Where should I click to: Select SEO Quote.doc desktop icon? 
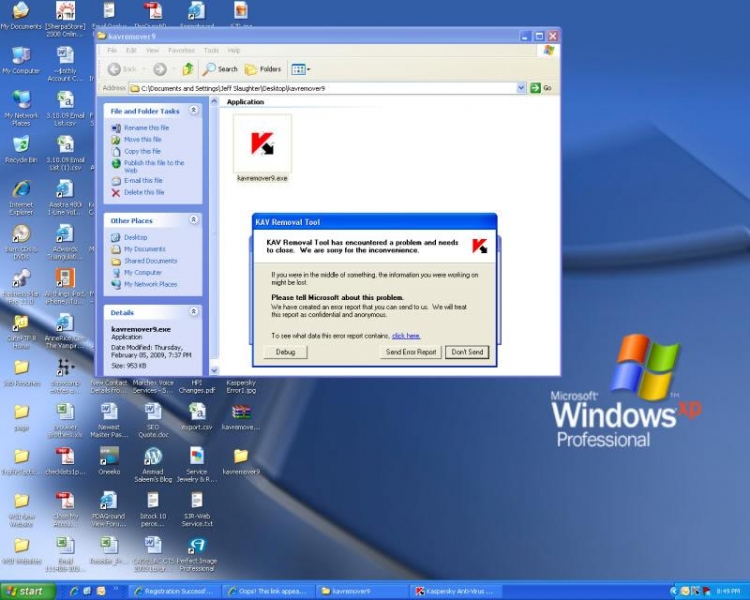tap(153, 421)
